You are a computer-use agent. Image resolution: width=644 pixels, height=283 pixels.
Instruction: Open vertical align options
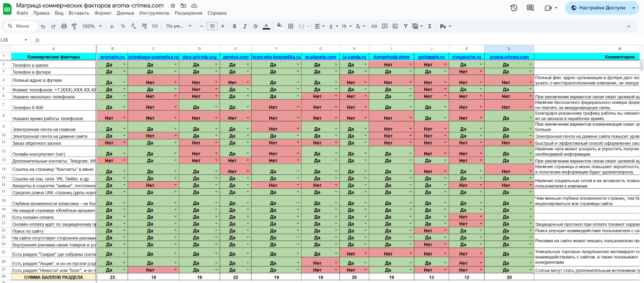333,26
